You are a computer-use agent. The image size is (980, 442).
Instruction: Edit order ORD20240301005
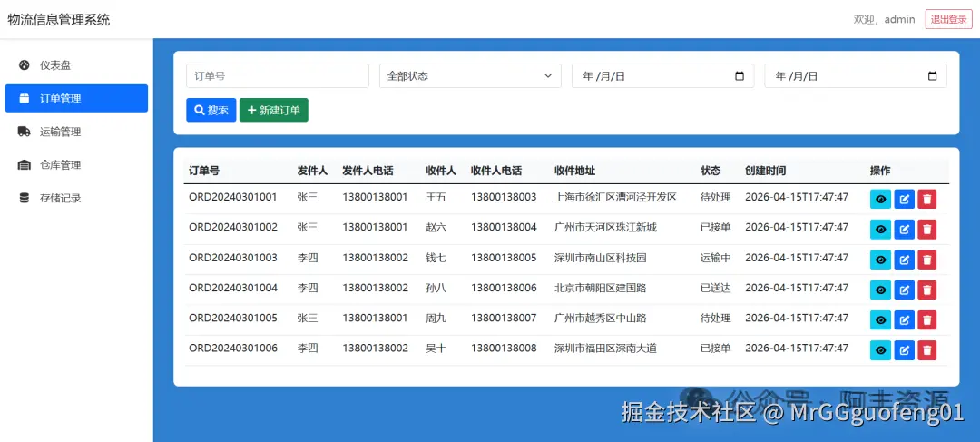905,320
